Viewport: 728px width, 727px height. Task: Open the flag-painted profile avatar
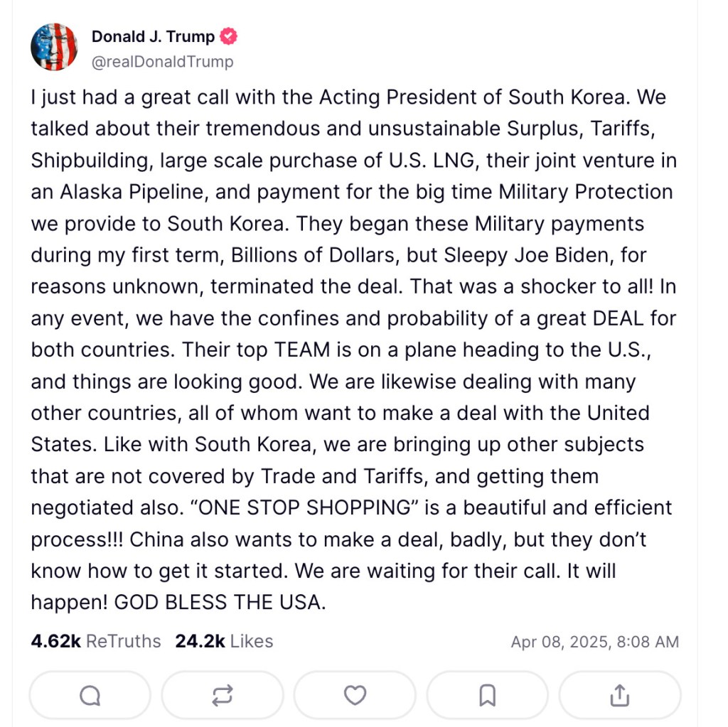tap(54, 47)
